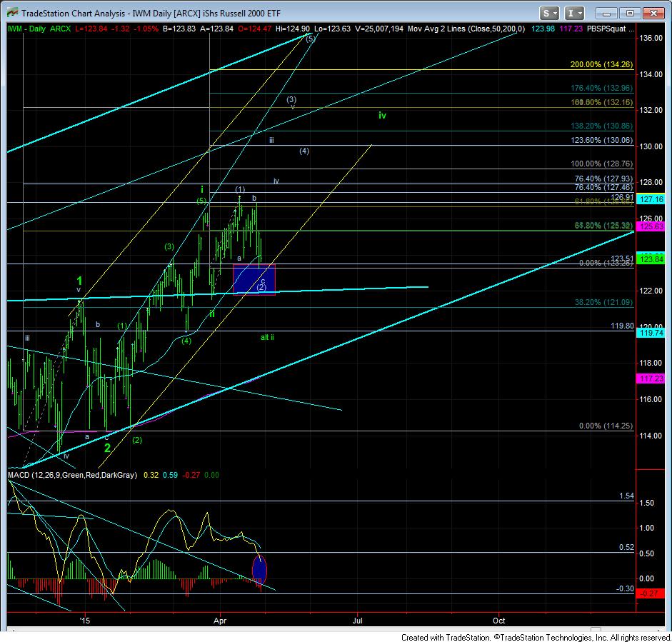Select the blue ellipse on MACD pane
The height and width of the screenshot is (642, 672).
[x=259, y=570]
